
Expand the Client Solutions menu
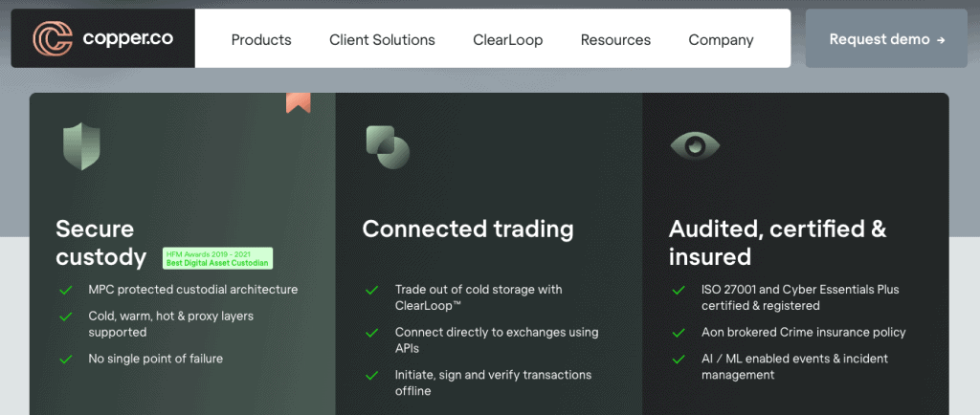coord(382,40)
